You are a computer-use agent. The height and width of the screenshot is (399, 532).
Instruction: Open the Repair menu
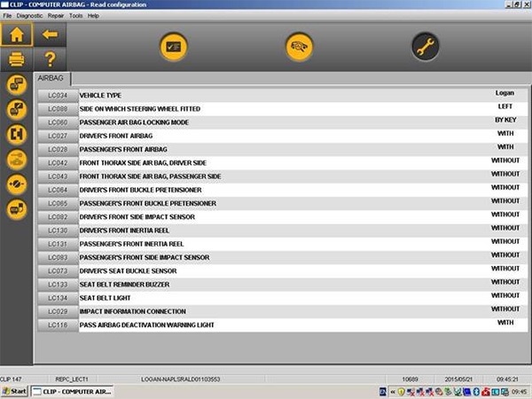(56, 16)
